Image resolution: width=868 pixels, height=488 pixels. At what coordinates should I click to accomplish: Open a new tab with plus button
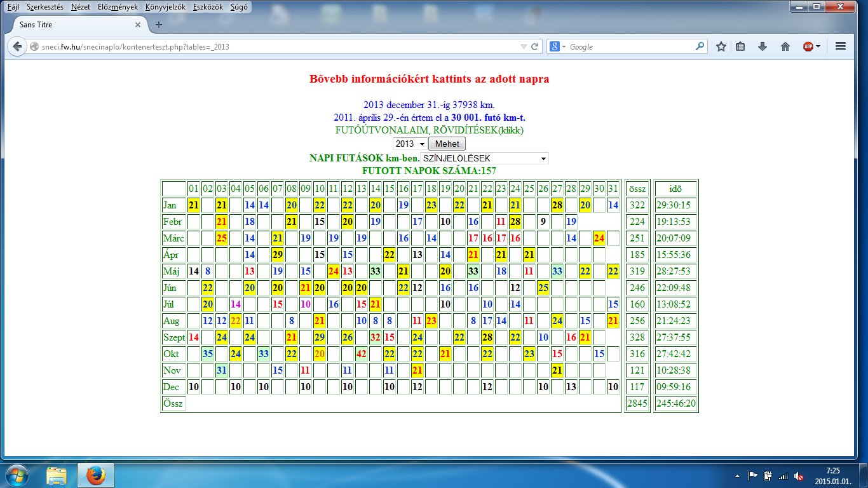(x=159, y=25)
